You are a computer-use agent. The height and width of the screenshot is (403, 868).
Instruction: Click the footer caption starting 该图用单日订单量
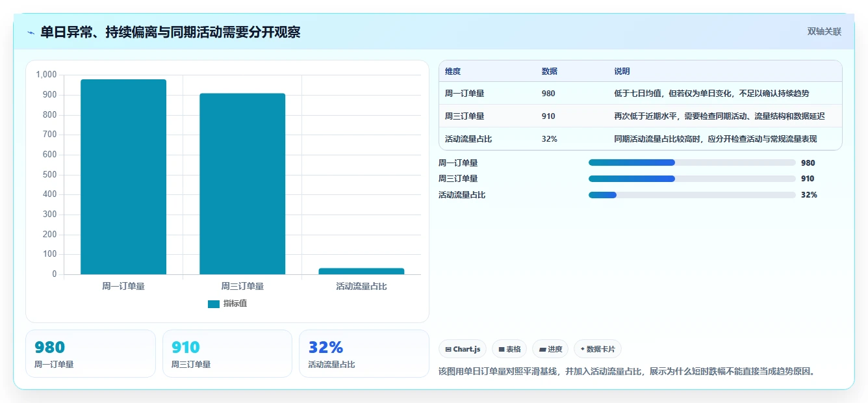(627, 371)
